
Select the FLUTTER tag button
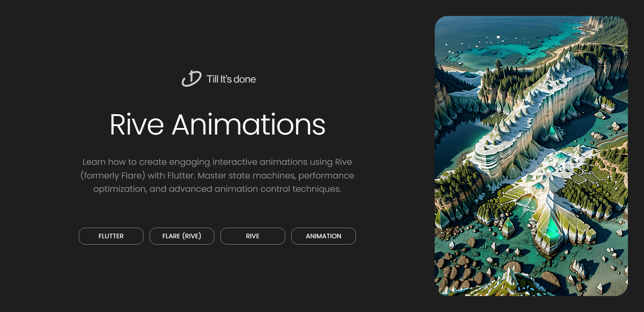tap(111, 236)
